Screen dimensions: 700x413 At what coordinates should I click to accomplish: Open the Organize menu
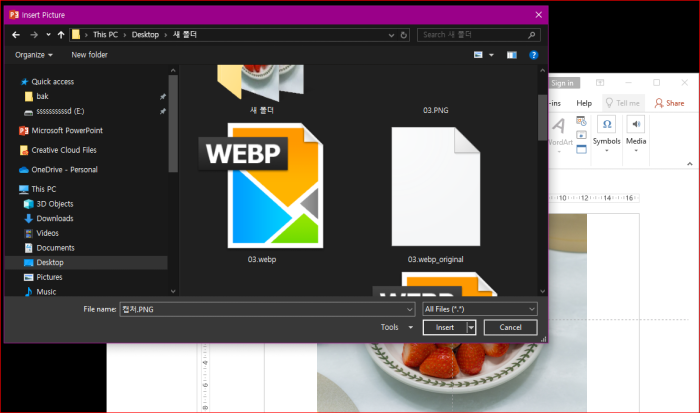[x=33, y=55]
